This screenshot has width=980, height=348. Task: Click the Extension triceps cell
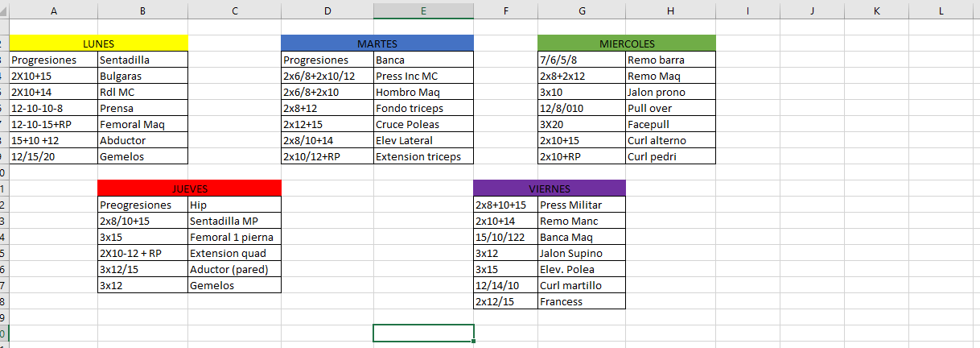[424, 156]
